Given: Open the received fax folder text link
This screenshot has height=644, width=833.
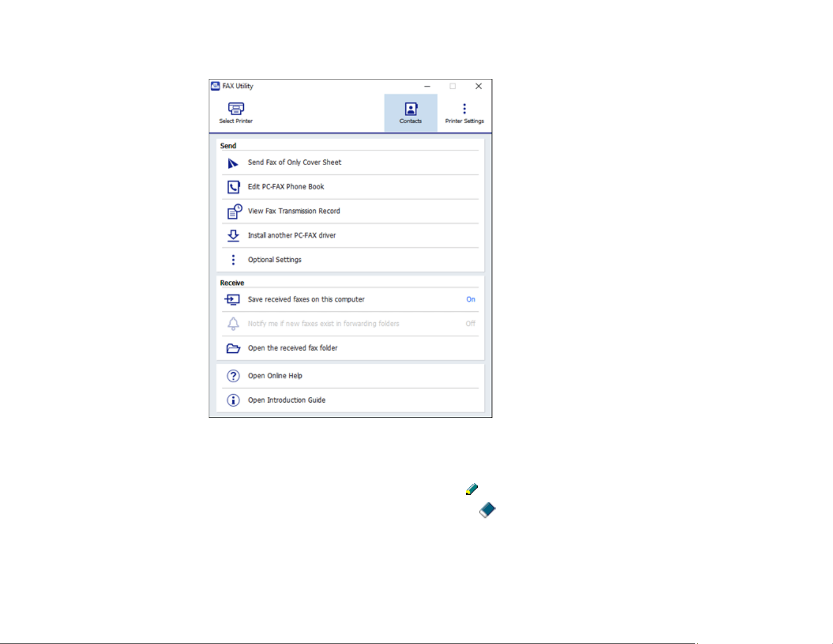Looking at the screenshot, I should click(x=293, y=348).
